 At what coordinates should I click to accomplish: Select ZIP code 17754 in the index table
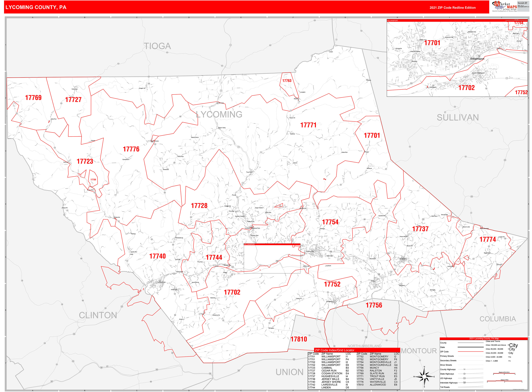point(360,362)
